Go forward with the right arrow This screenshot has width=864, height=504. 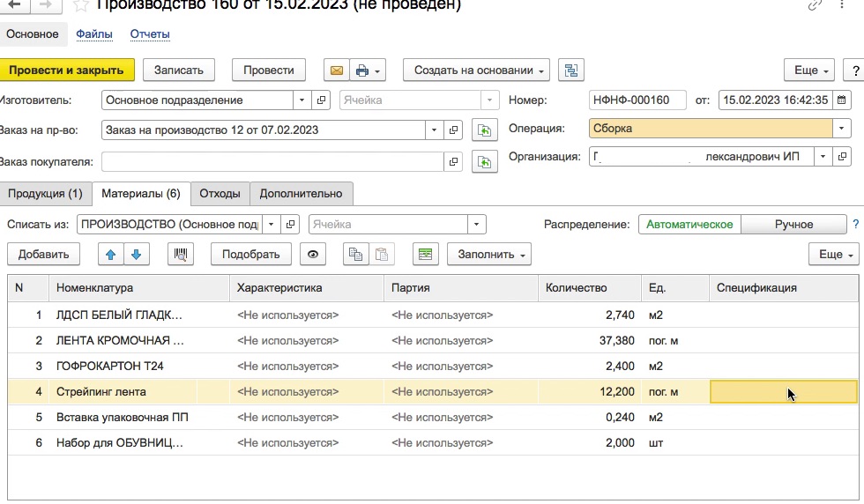coord(46,5)
